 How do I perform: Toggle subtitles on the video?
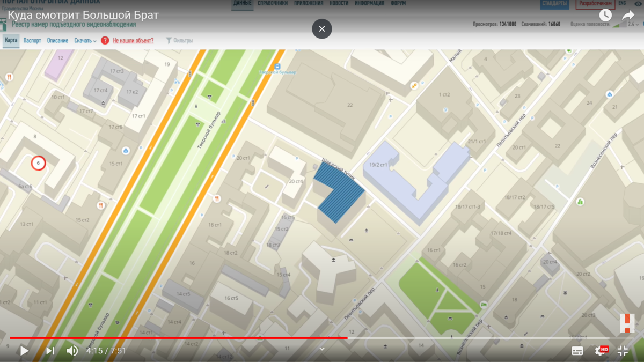click(x=577, y=351)
